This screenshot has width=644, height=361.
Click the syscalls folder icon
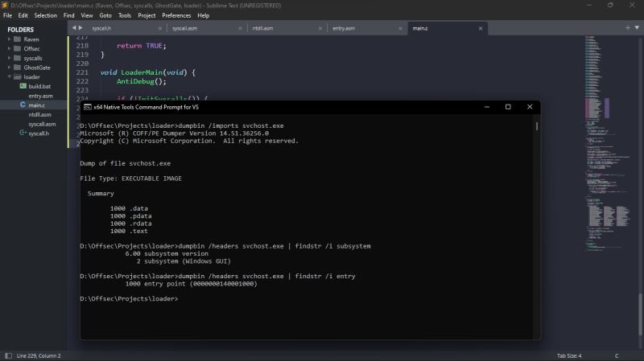click(x=17, y=58)
